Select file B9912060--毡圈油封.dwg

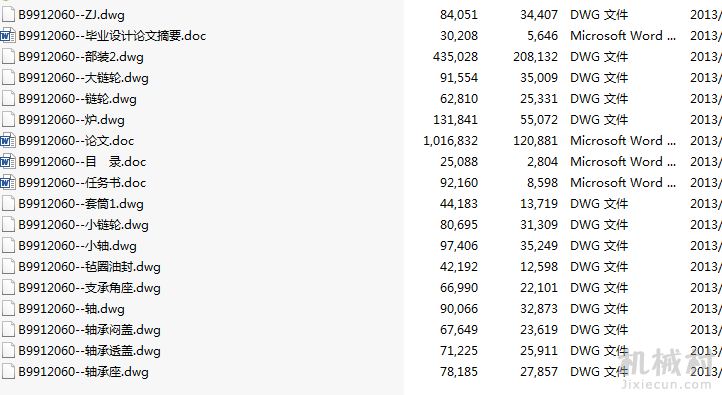89,267
